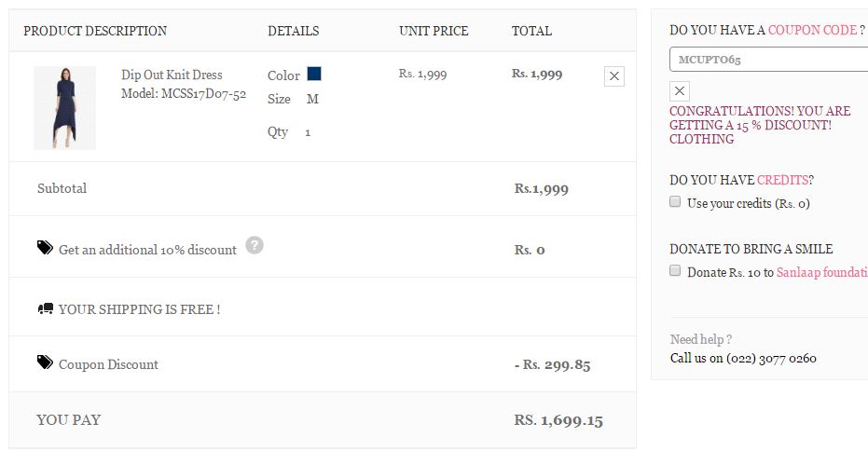Open the CREDITS link
The image size is (868, 451).
point(782,180)
